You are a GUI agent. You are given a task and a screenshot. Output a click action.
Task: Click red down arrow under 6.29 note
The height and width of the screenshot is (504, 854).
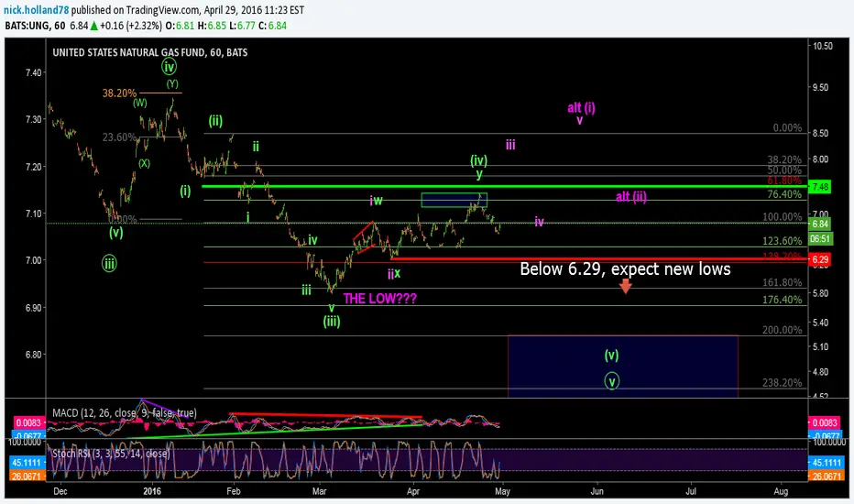[625, 287]
